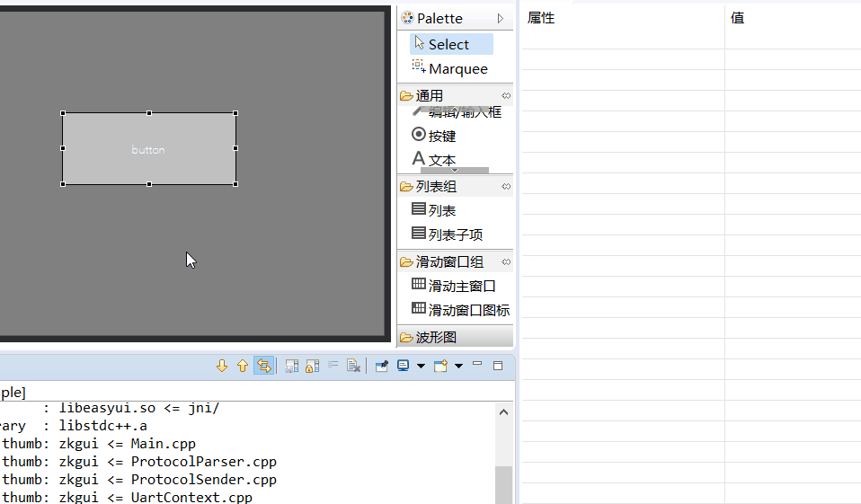Select the 滑动窗口图标 widget
The width and height of the screenshot is (861, 504).
(x=460, y=310)
